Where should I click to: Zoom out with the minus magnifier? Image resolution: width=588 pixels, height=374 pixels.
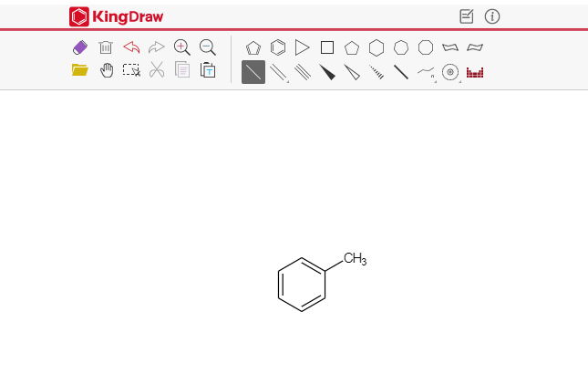tap(207, 47)
